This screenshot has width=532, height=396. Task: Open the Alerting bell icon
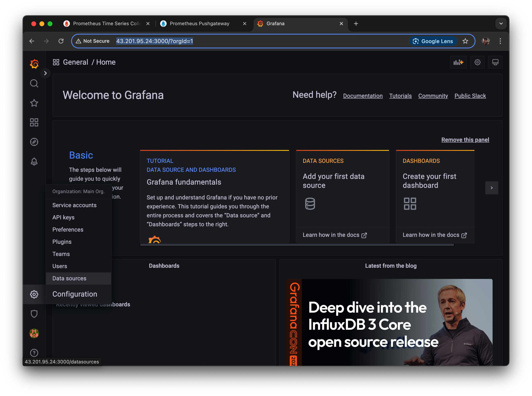pos(34,161)
